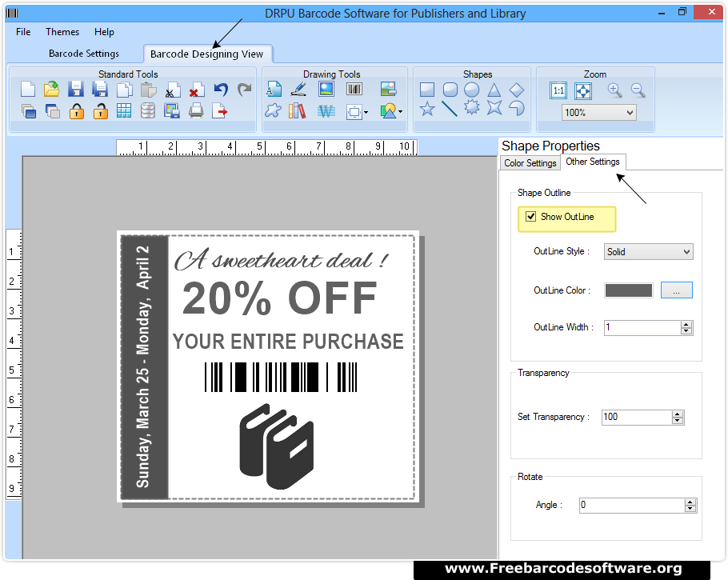Click the OutLine Width input field
This screenshot has height=580, width=728.
tap(642, 327)
